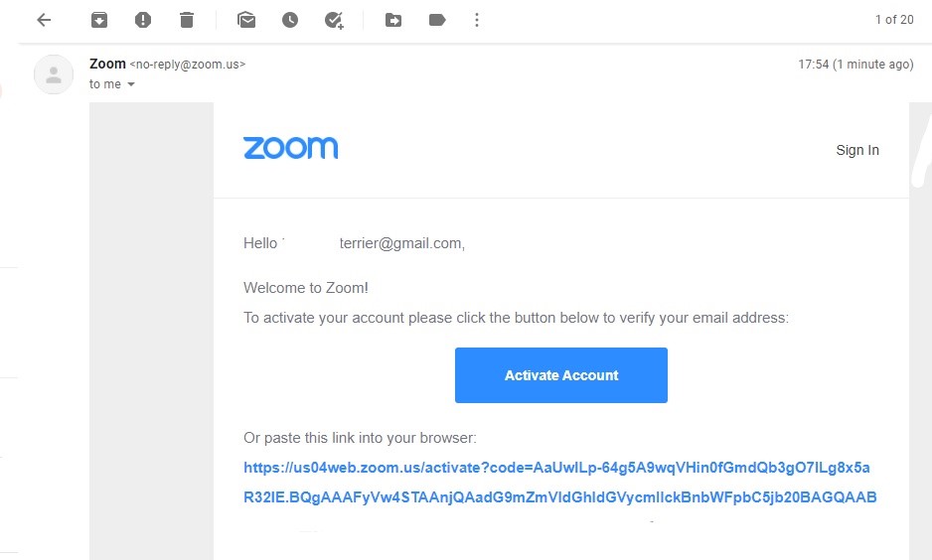Click the Zoom logo in the email

tap(290, 148)
